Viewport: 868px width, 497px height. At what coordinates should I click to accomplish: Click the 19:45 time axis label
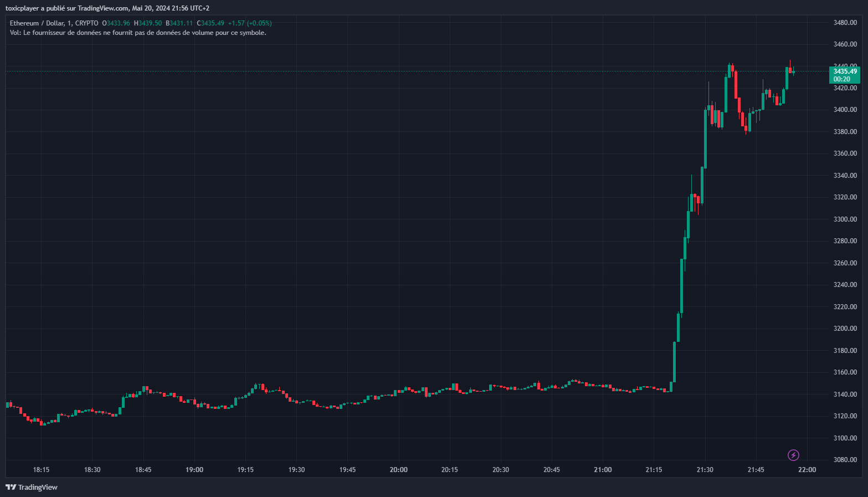coord(347,470)
